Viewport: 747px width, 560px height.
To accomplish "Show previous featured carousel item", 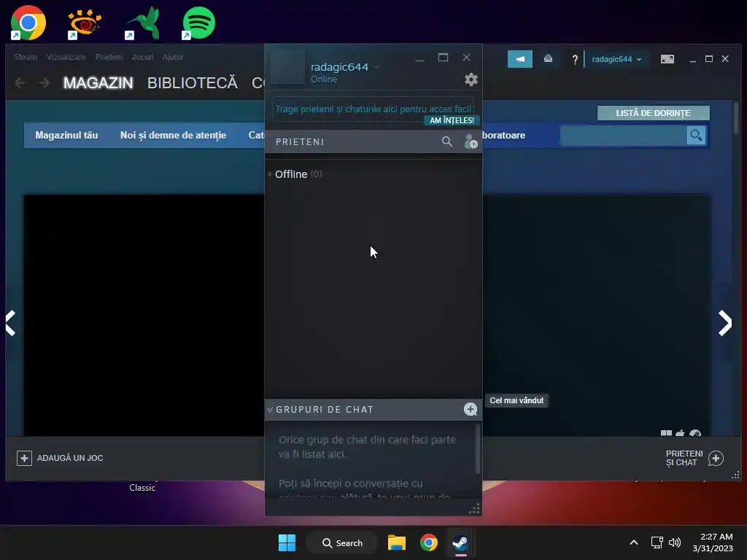I will tap(10, 323).
